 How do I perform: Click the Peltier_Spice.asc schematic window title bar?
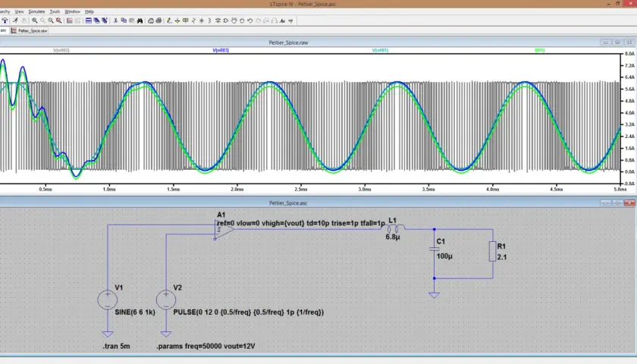[288, 202]
